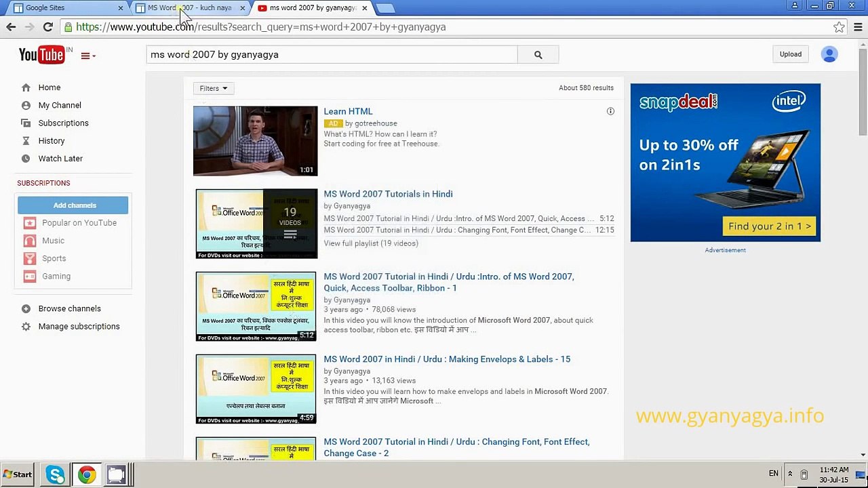Click the browser address bar URL
868x488 pixels.
coord(261,27)
